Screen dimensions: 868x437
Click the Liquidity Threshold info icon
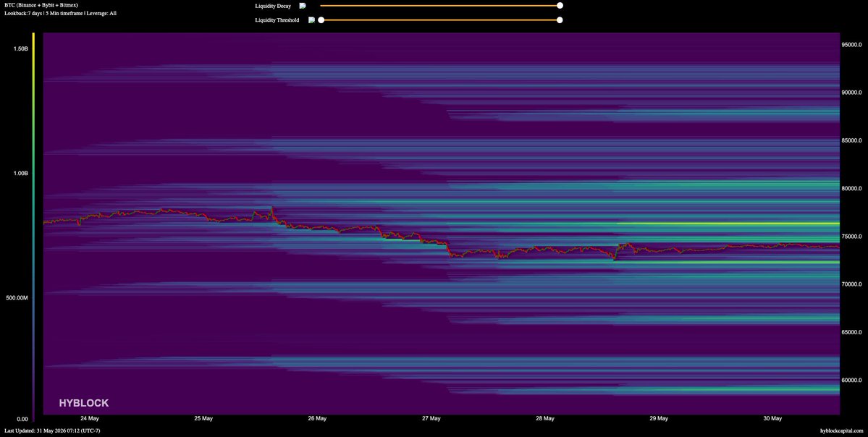pyautogui.click(x=312, y=20)
